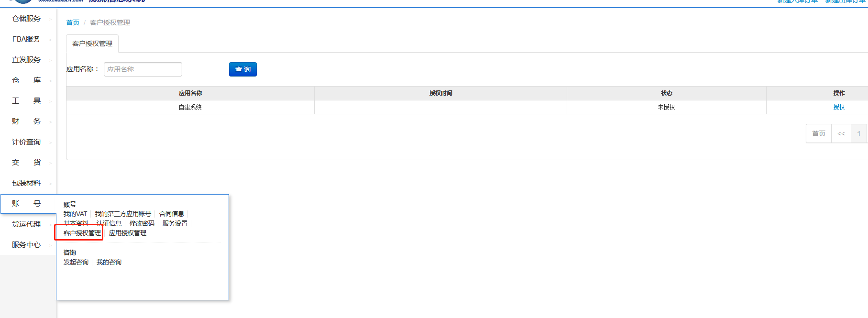Open 合同信息 in the account flyout

(172, 214)
